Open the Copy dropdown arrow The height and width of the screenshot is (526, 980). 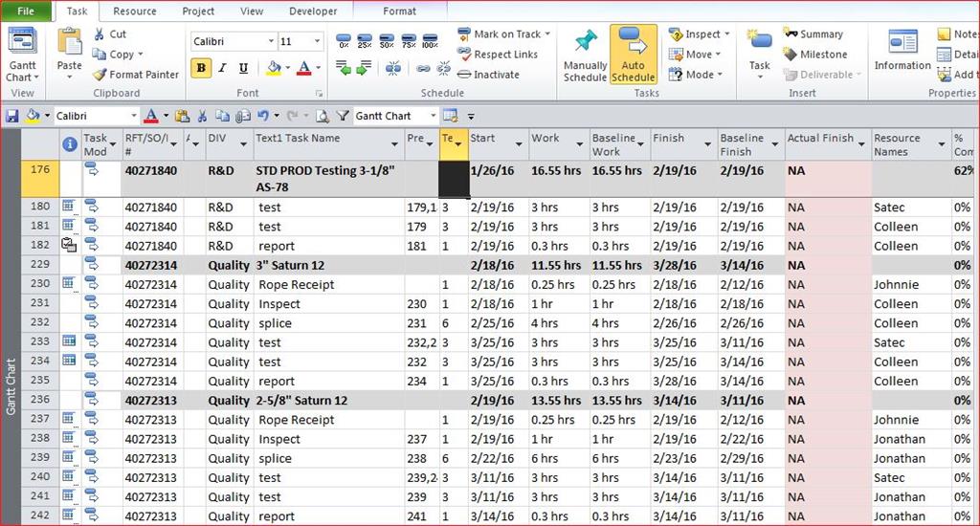[141, 55]
